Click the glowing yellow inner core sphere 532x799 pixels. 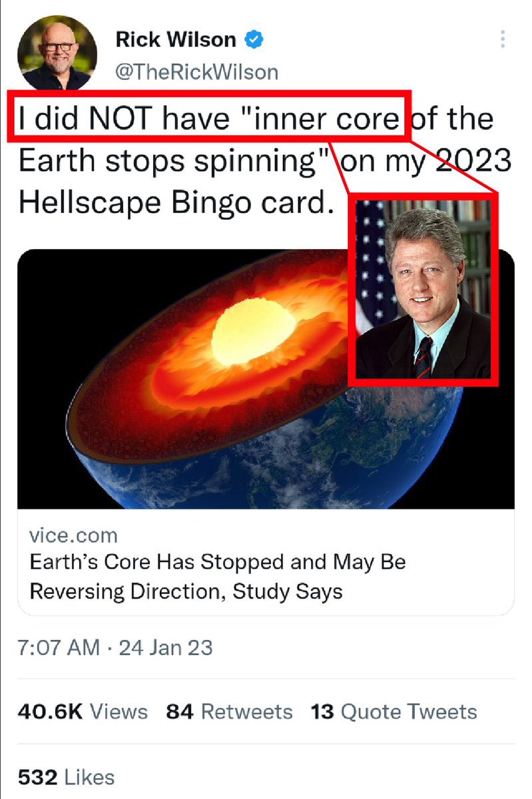click(253, 331)
